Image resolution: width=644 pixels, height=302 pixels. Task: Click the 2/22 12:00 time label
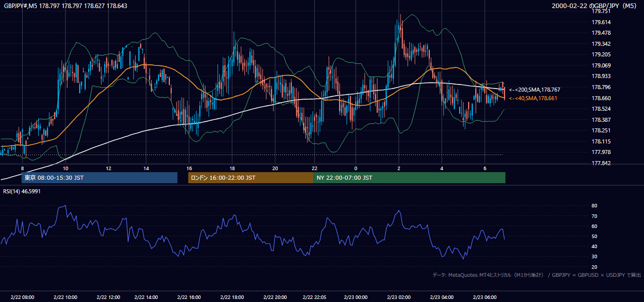pyautogui.click(x=108, y=297)
